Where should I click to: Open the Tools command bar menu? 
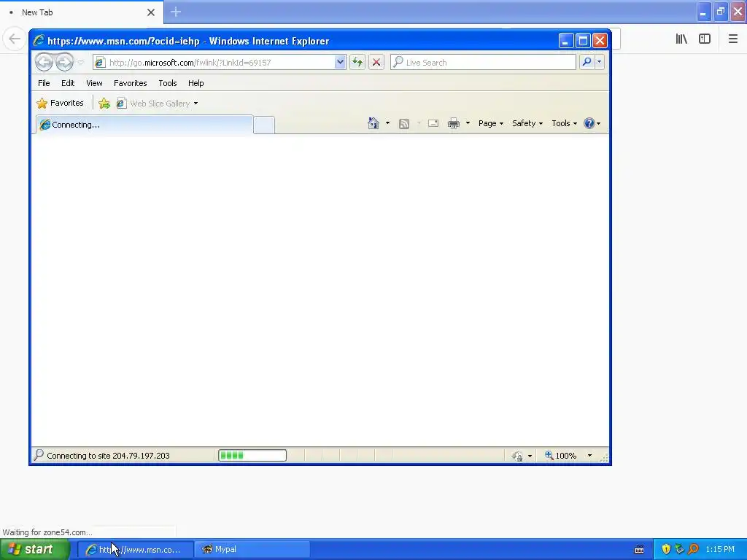click(564, 123)
